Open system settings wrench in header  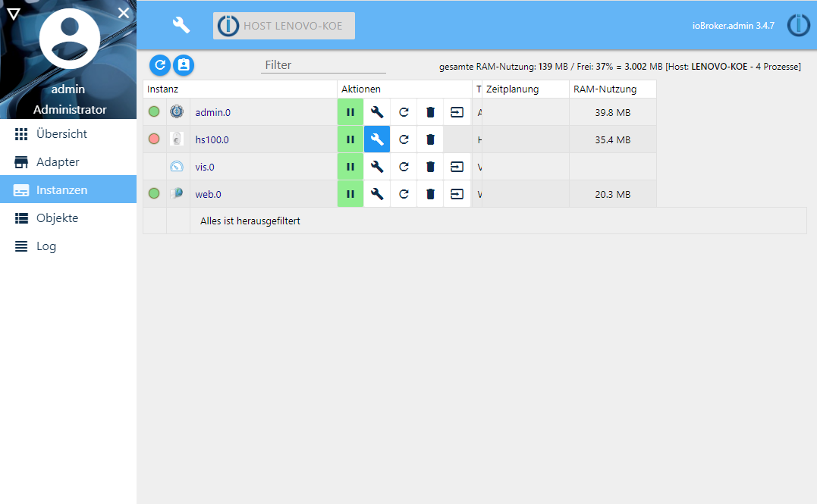coord(181,25)
